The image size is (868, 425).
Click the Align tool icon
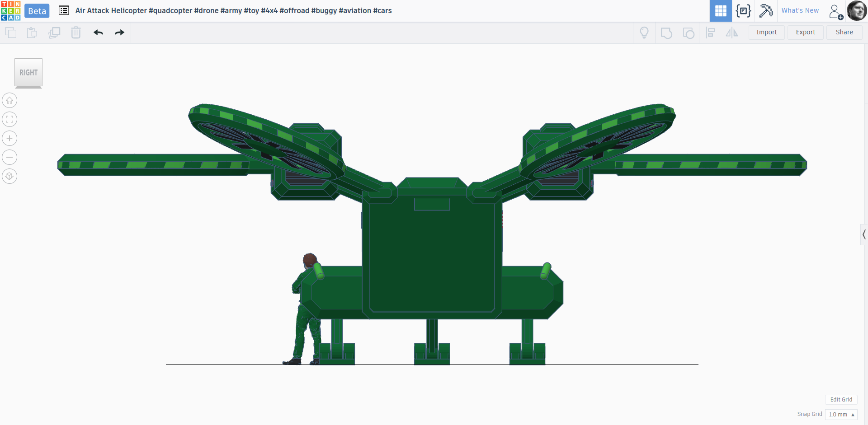[x=710, y=33]
